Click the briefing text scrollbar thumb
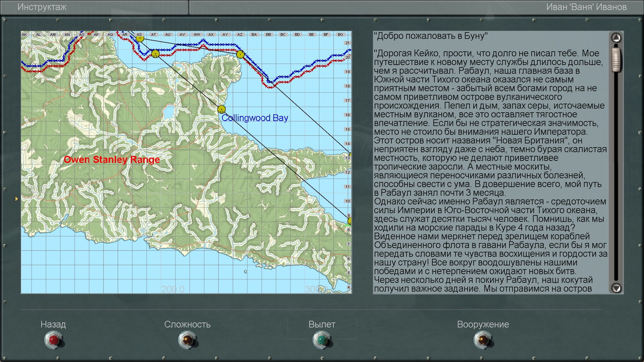 (x=616, y=60)
